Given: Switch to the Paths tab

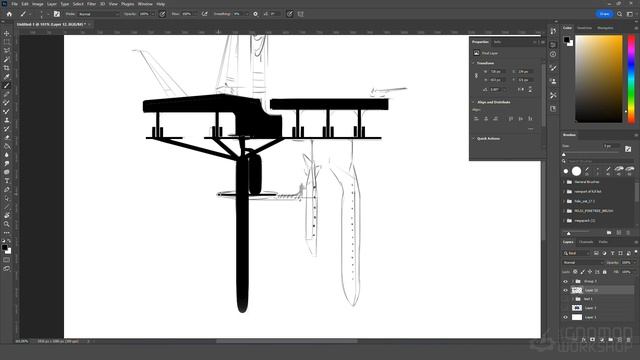Looking at the screenshot, I should click(x=603, y=242).
